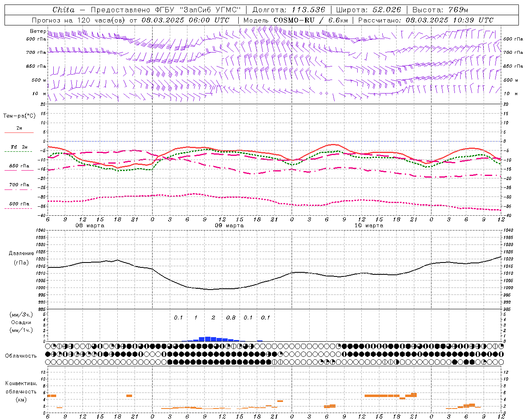Screen dimensions: 525x420
Task: Click the 'Ветер' panel label
Action: [x=38, y=31]
